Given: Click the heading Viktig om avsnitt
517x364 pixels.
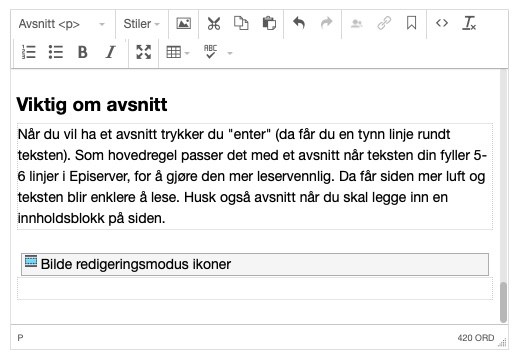Looking at the screenshot, I should coord(92,104).
